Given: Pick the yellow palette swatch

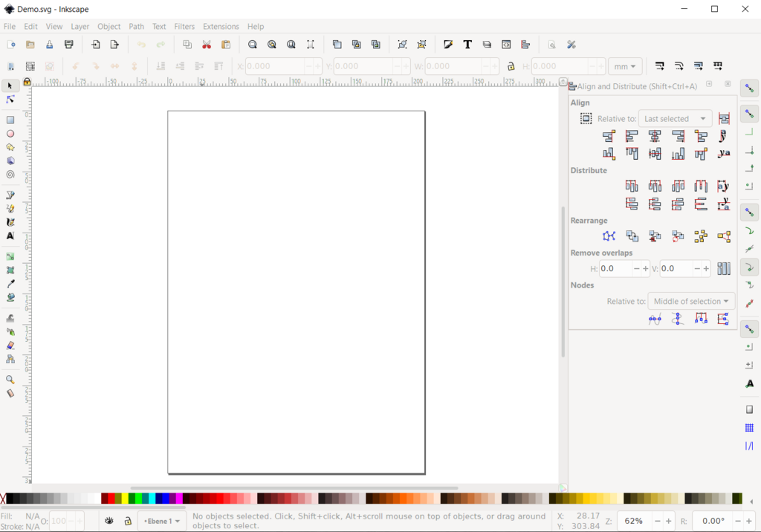Looking at the screenshot, I should click(125, 499).
